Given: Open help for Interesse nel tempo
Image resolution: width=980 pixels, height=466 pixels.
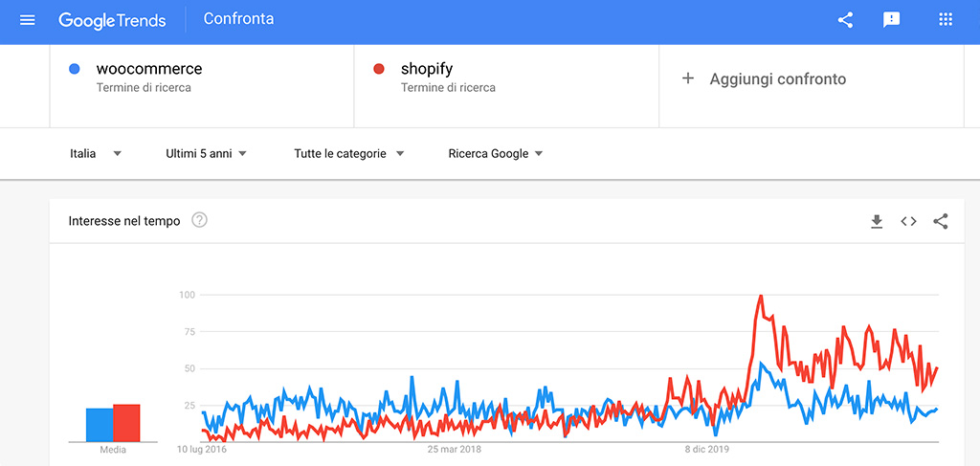Looking at the screenshot, I should (199, 220).
